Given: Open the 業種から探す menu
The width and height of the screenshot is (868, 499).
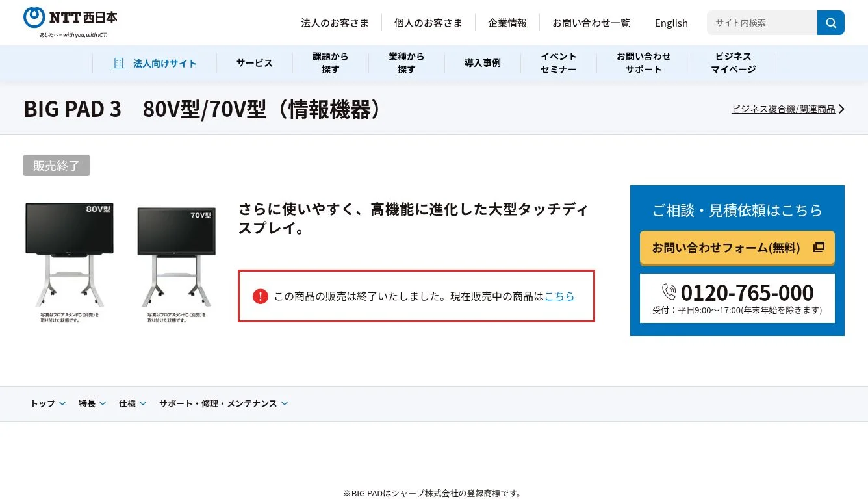Looking at the screenshot, I should click(407, 63).
